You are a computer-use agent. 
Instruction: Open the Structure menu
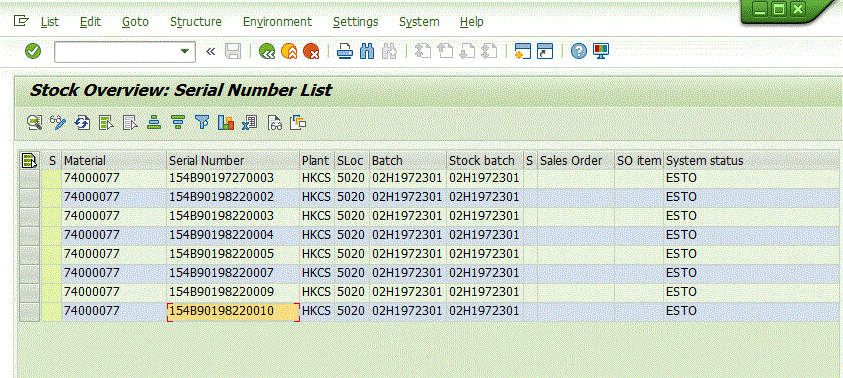click(196, 22)
